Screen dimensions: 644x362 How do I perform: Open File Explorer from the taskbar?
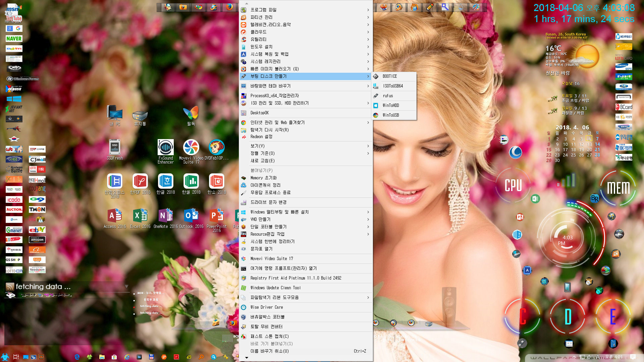(102, 357)
